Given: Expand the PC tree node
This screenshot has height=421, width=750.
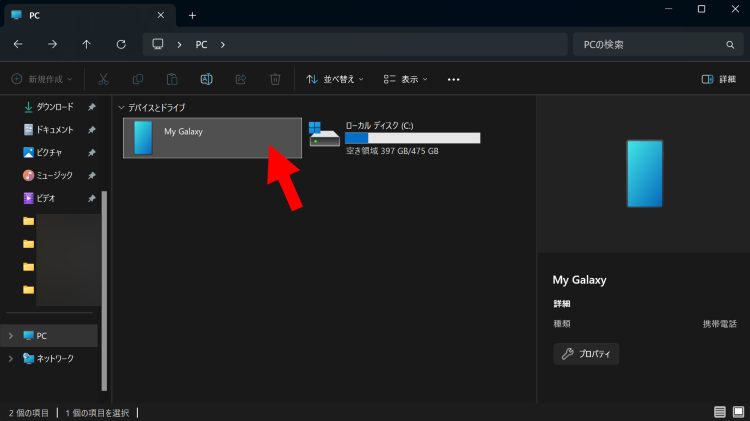Looking at the screenshot, I should click(11, 336).
